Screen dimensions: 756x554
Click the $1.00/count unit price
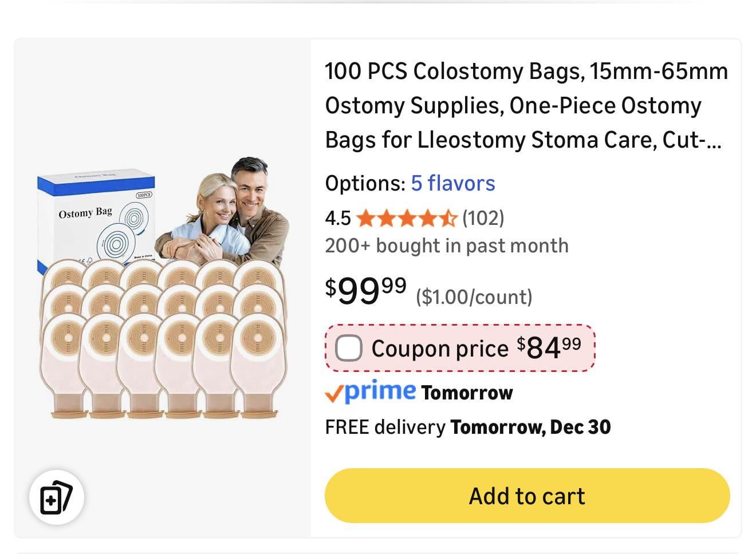(474, 296)
